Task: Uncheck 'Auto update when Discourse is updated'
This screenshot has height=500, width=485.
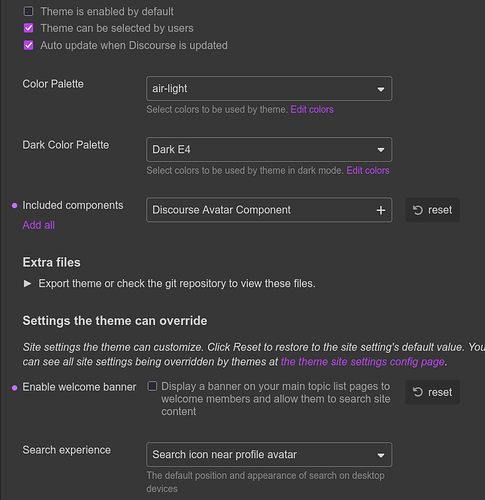Action: (29, 45)
